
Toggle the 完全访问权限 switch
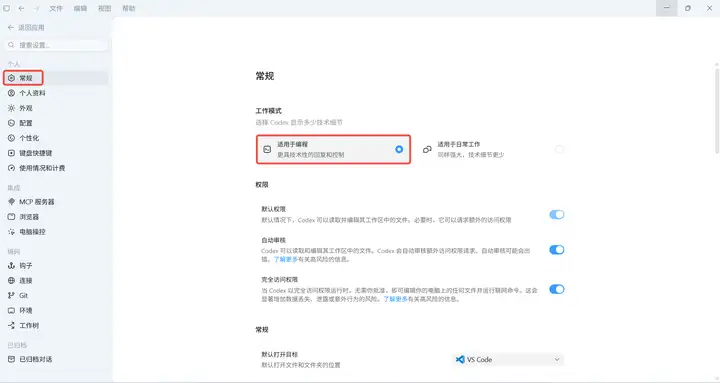557,289
